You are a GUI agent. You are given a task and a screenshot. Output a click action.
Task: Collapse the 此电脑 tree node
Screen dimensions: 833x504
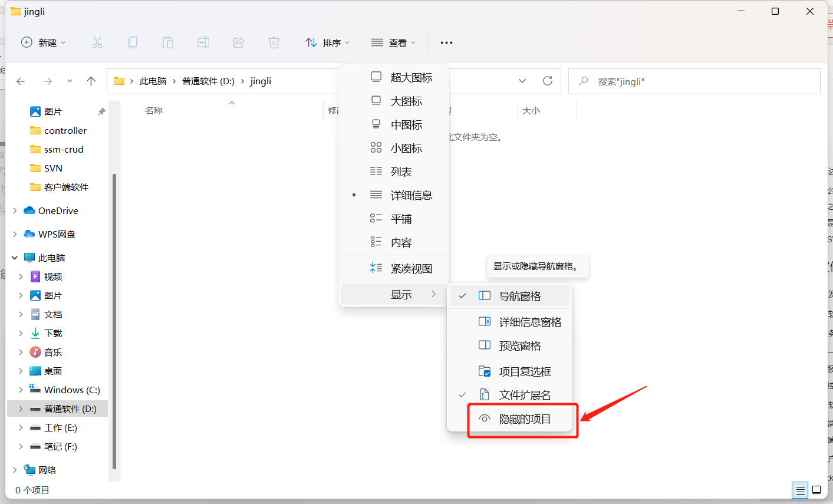pyautogui.click(x=15, y=258)
